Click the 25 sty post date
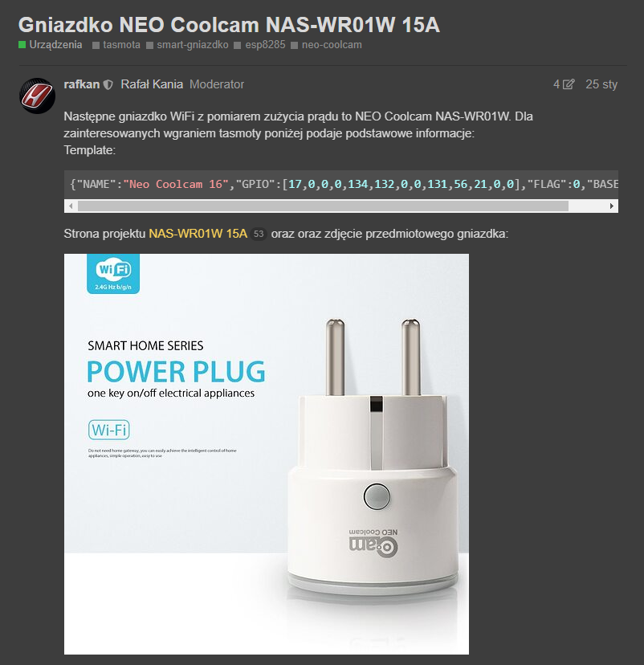The height and width of the screenshot is (665, 644). [x=601, y=84]
